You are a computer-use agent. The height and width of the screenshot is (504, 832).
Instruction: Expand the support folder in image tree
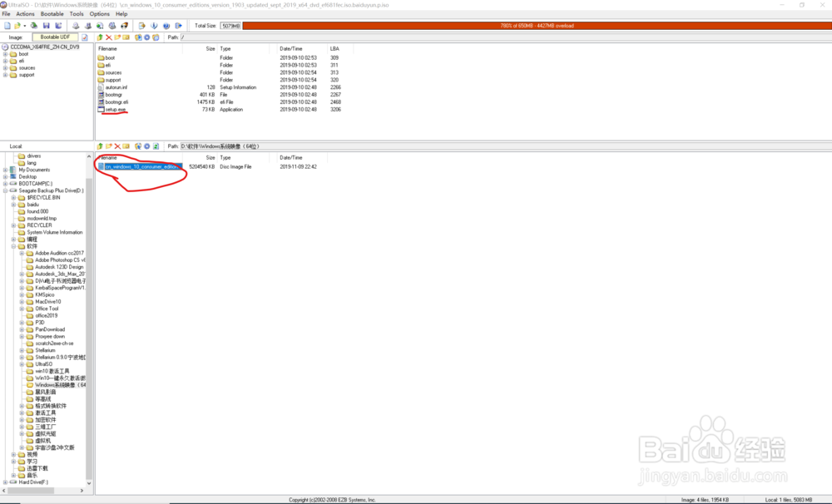5,75
